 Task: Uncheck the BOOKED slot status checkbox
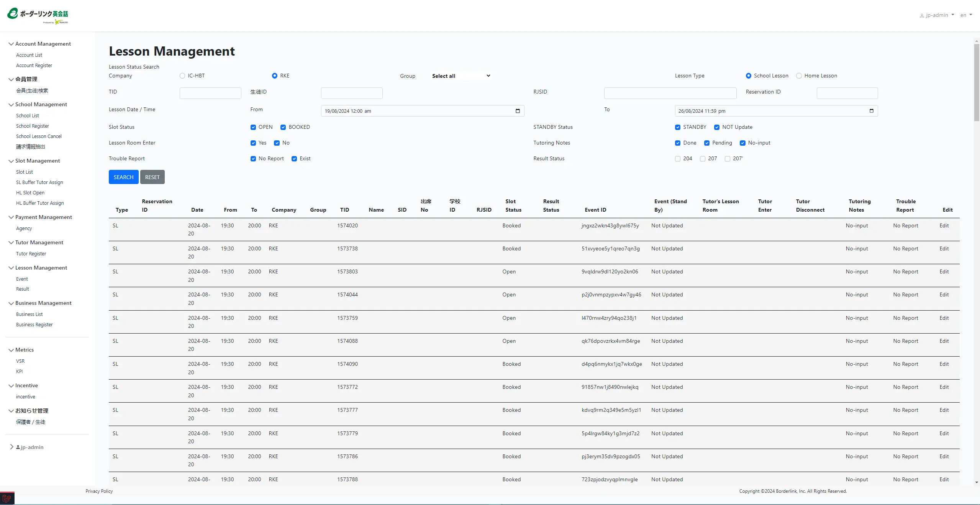283,127
